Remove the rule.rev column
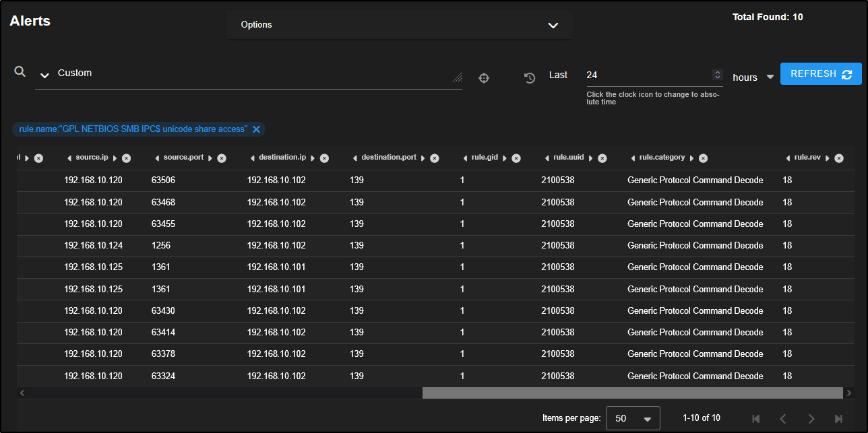This screenshot has height=433, width=868. coord(839,158)
